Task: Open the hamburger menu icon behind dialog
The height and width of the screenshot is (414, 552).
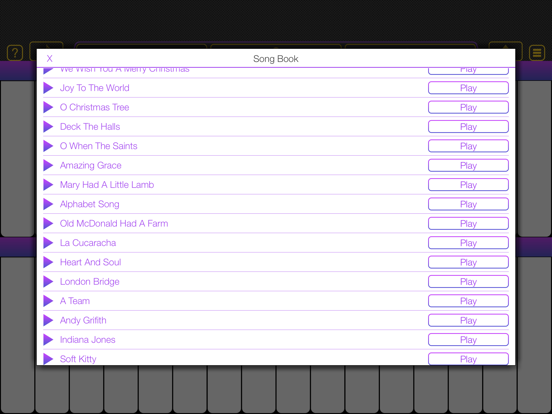Action: [x=537, y=53]
